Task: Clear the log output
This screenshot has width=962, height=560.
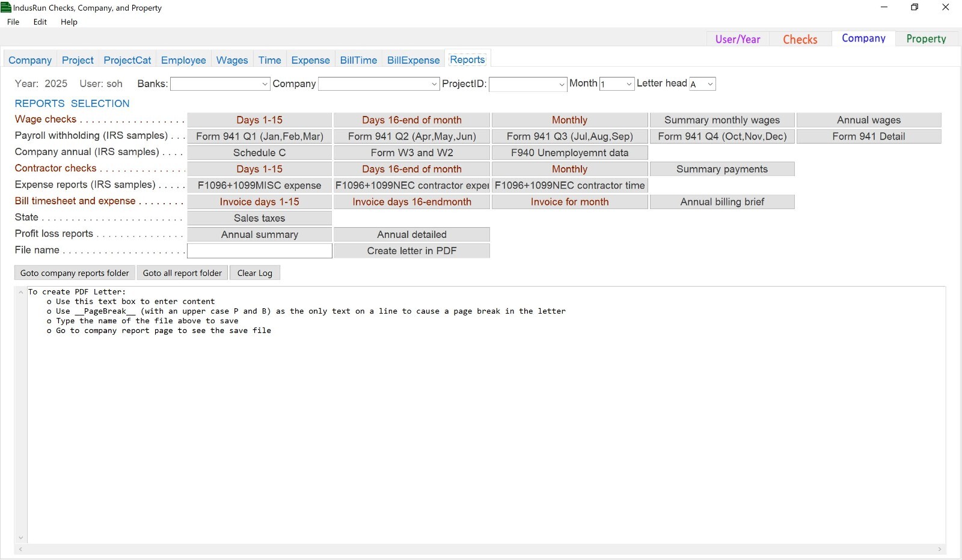Action: (255, 273)
